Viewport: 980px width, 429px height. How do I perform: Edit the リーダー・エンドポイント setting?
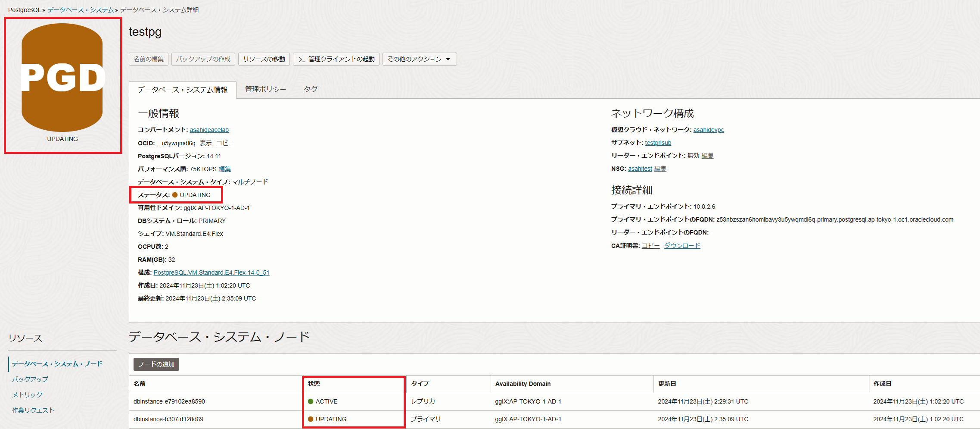click(707, 156)
